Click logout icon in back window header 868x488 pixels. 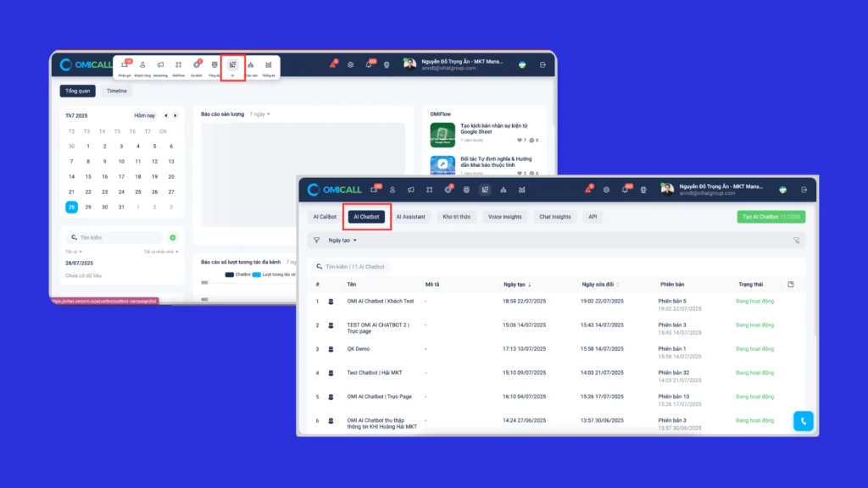click(542, 64)
